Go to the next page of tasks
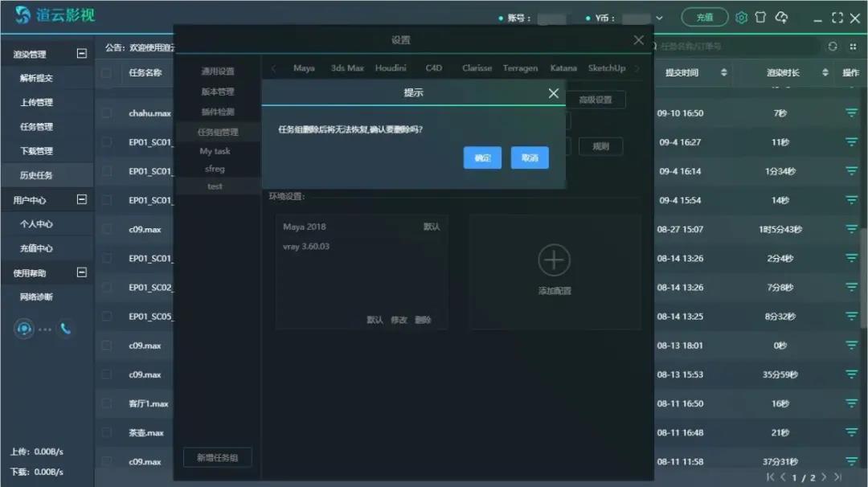The image size is (868, 487). click(824, 477)
